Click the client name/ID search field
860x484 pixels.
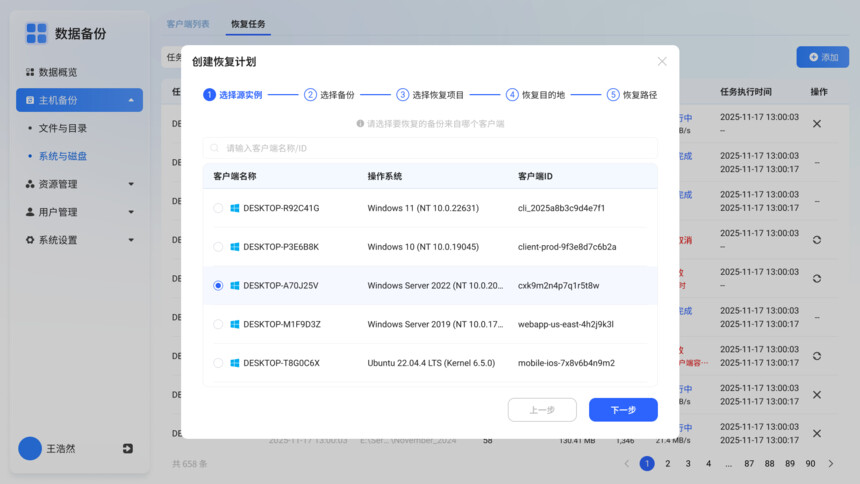coord(430,148)
